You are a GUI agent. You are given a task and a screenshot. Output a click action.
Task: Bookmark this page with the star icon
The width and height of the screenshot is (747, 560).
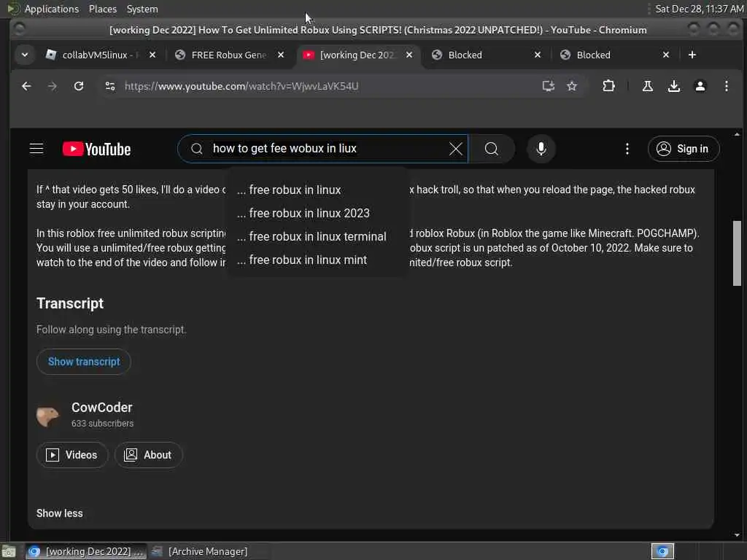pyautogui.click(x=572, y=86)
